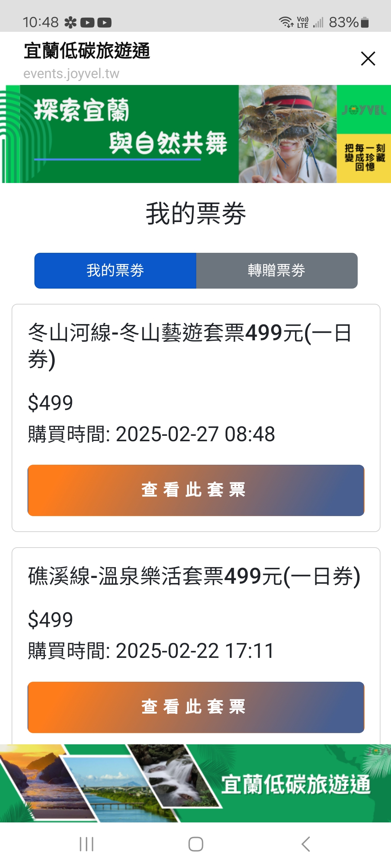Viewport: 391px width, 868px height.
Task: Tap the first YouTube notification icon
Action: tap(87, 23)
